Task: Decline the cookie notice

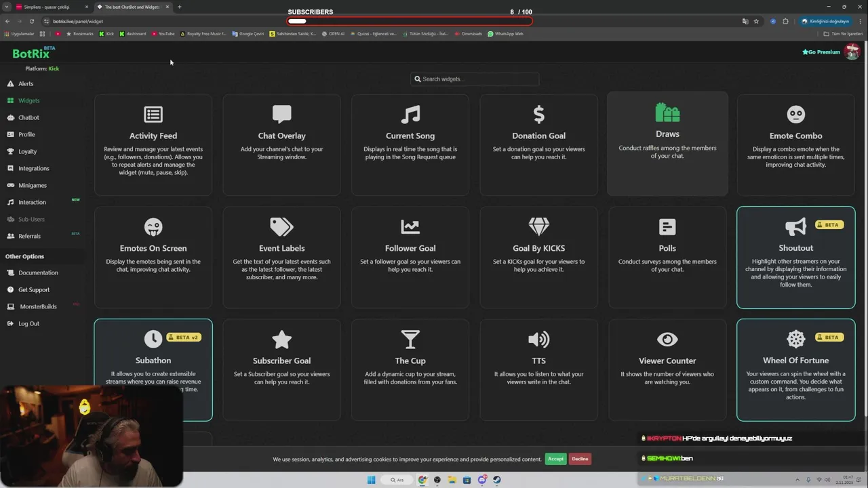Action: [x=580, y=459]
